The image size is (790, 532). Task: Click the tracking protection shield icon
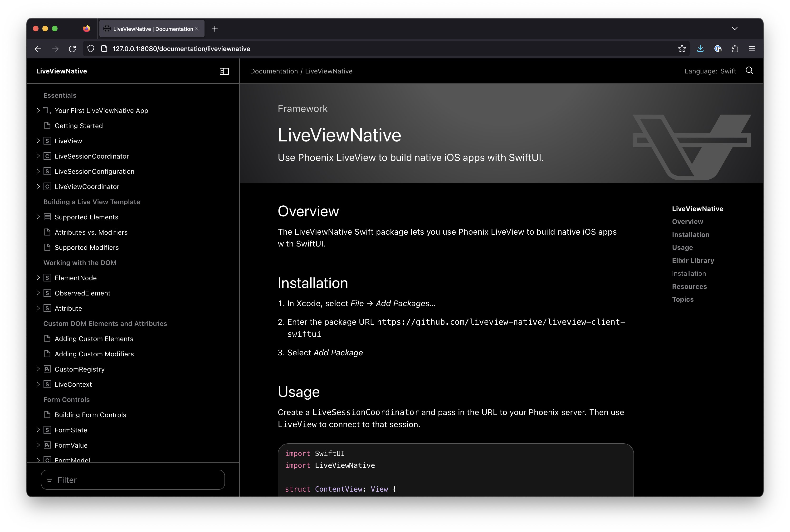[x=91, y=49]
